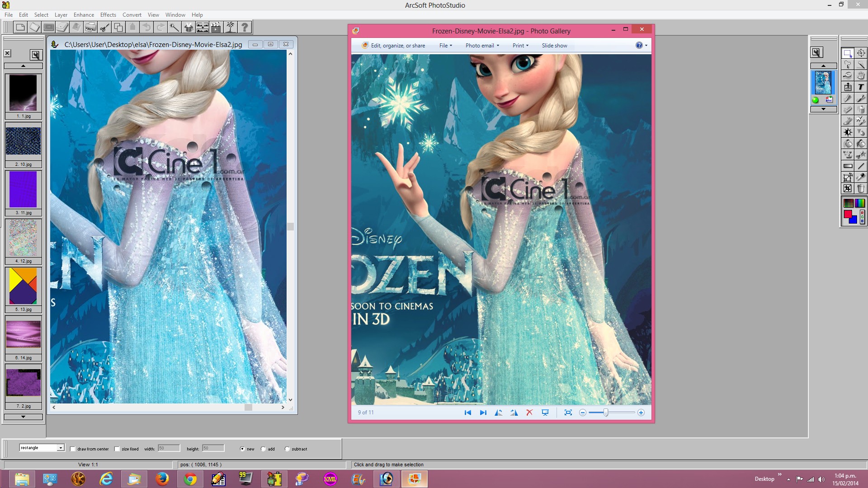Screen dimensions: 868x488
Task: Click the album palette scroll-up arrow
Action: [x=23, y=66]
